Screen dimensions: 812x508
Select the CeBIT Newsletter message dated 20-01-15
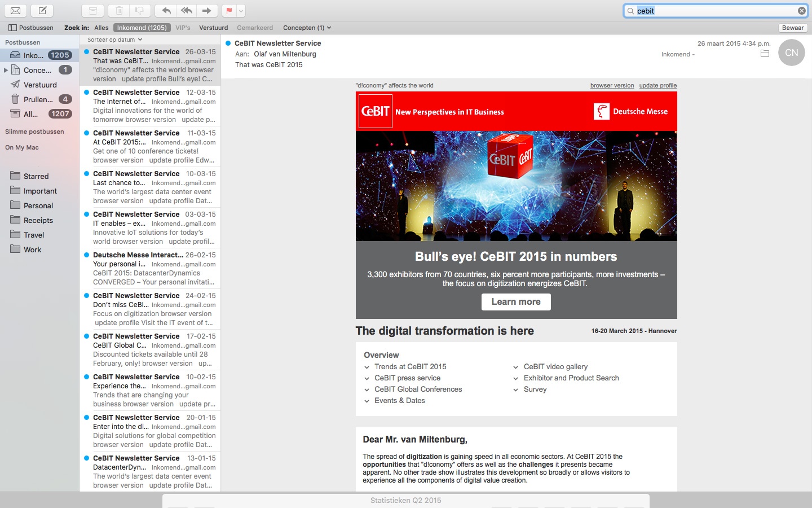point(150,431)
